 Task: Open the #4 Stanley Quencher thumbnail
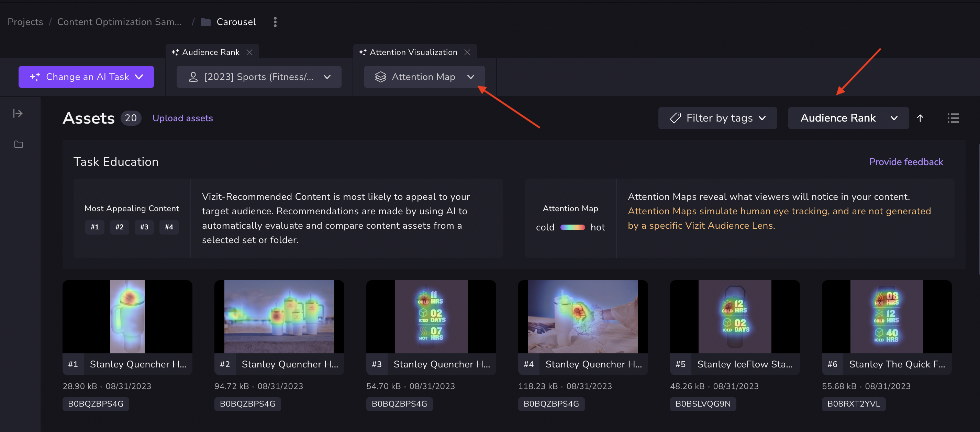(582, 316)
